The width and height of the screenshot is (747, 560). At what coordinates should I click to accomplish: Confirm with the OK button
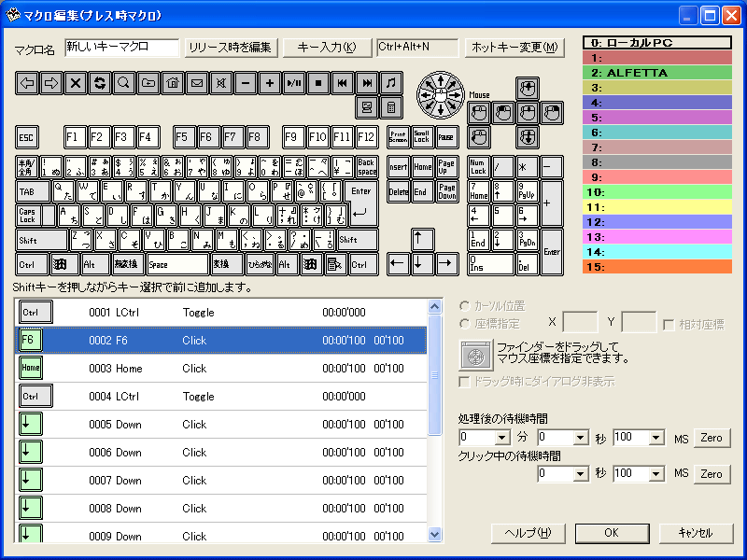612,533
